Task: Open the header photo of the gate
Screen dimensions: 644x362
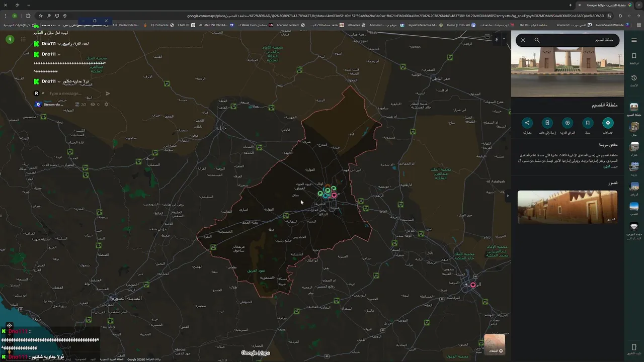Action: (x=568, y=71)
